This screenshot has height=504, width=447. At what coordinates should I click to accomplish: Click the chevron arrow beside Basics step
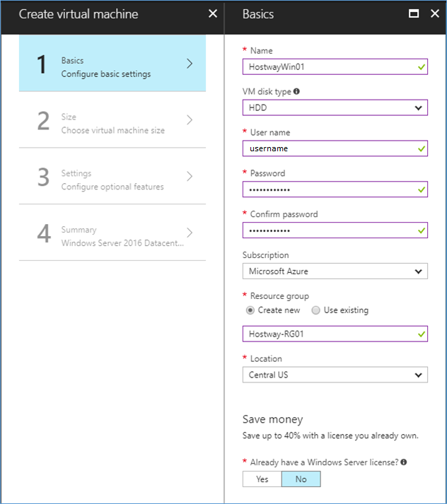(x=190, y=64)
